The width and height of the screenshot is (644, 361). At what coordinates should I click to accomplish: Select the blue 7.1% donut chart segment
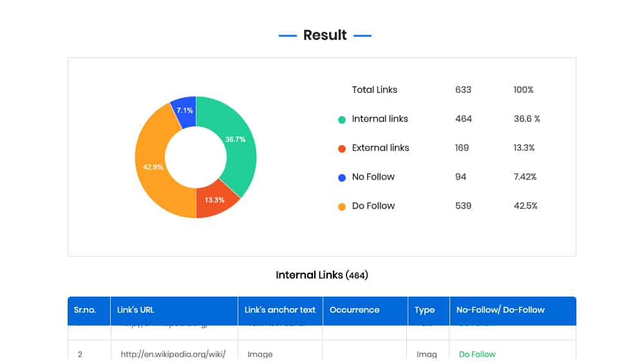[184, 111]
